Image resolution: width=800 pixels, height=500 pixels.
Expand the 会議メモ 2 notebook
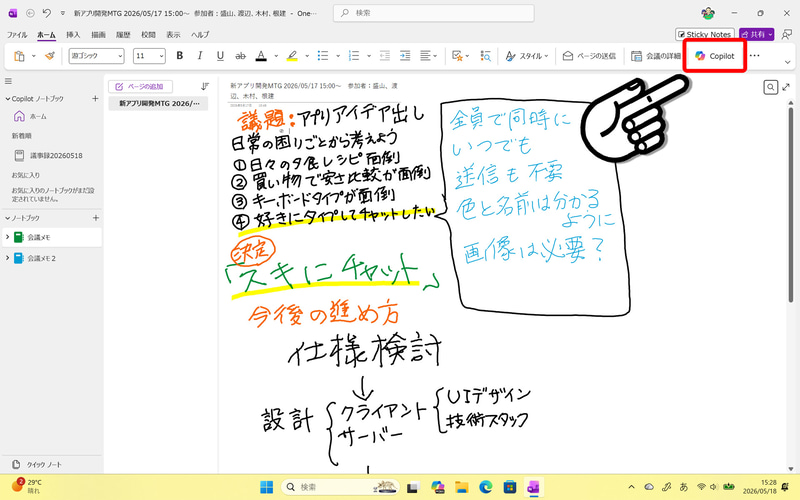pos(7,258)
